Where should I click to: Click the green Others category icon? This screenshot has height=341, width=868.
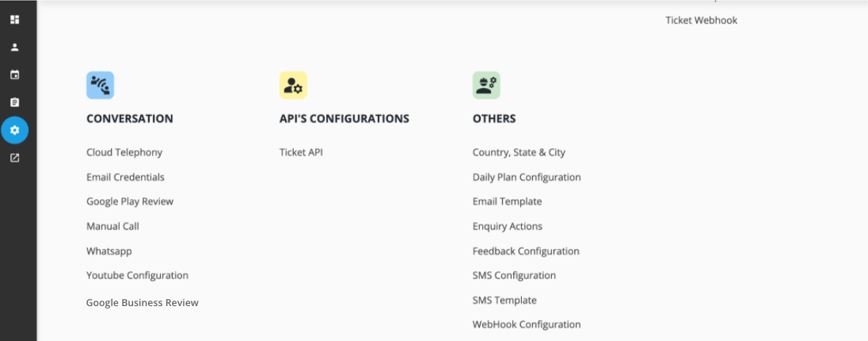(x=486, y=86)
